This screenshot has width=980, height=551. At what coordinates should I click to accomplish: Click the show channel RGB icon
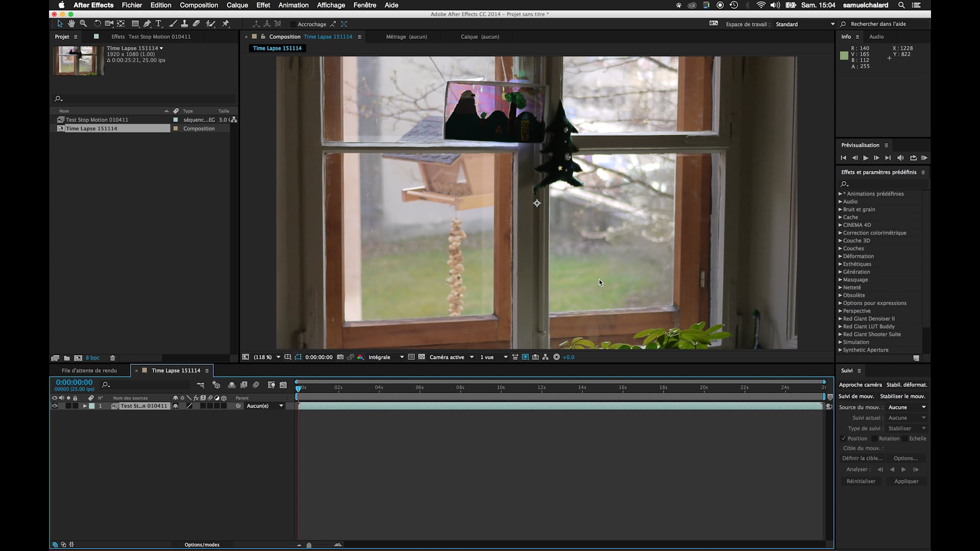click(x=360, y=357)
